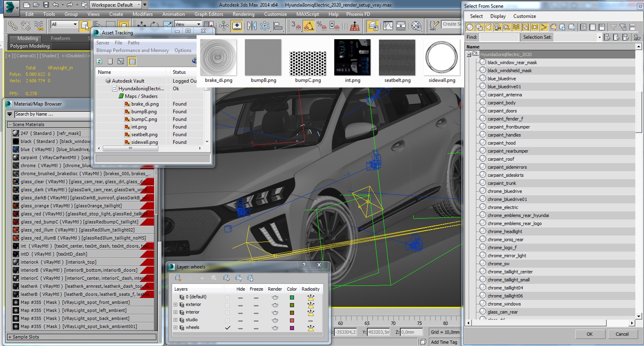Expand the interior layer tree node
Image resolution: width=644 pixels, height=346 pixels.
tap(175, 312)
